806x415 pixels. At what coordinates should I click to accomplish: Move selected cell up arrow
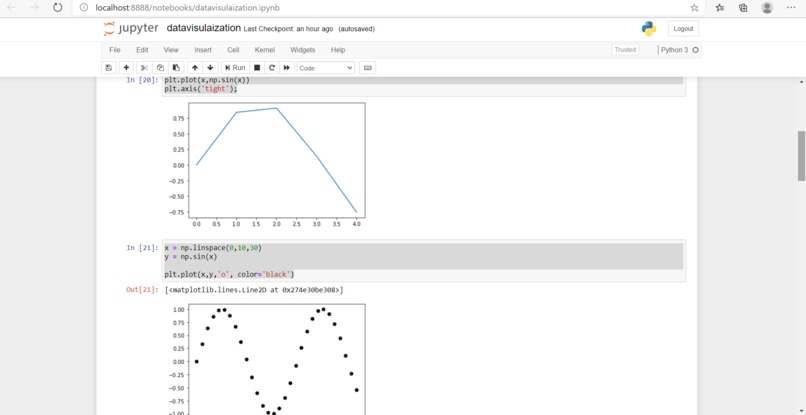point(195,68)
